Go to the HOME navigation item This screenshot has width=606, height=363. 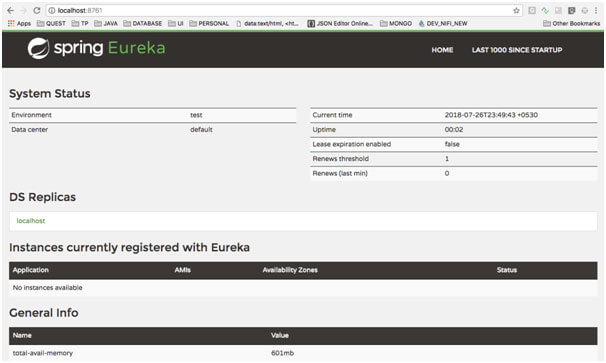point(442,50)
